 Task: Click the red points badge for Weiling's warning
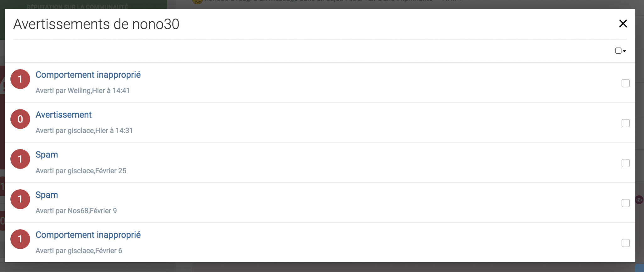(x=20, y=79)
